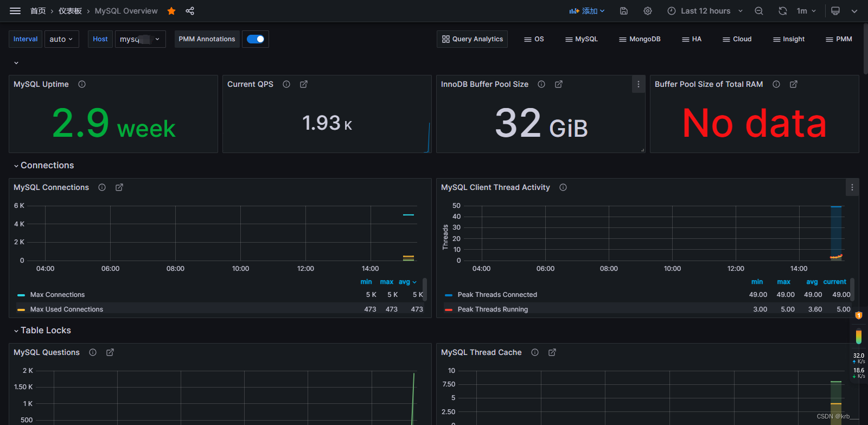The width and height of the screenshot is (868, 425).
Task: Sort MySQL Connections legend by avg
Action: (x=407, y=282)
